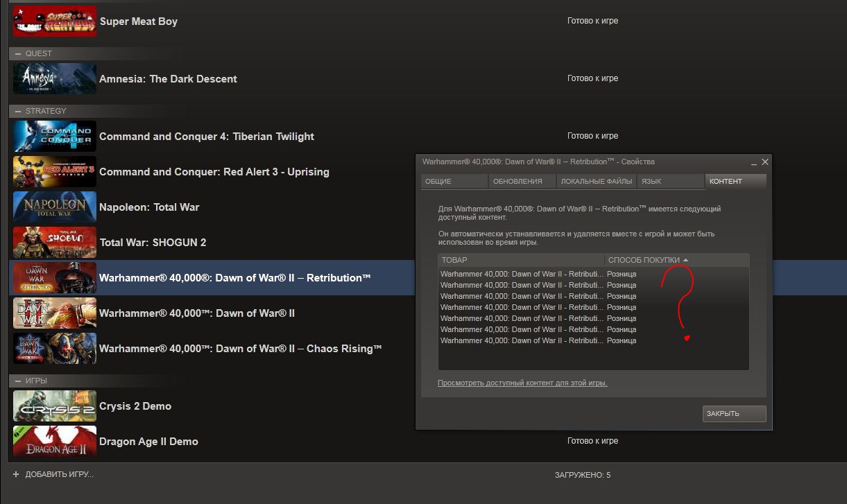Select Dragon Age II Demo title

tap(148, 442)
